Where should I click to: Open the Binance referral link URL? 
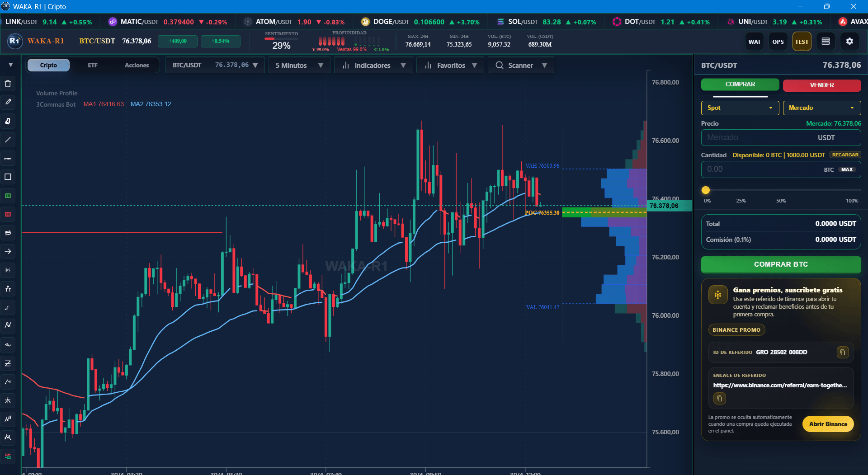pos(780,385)
